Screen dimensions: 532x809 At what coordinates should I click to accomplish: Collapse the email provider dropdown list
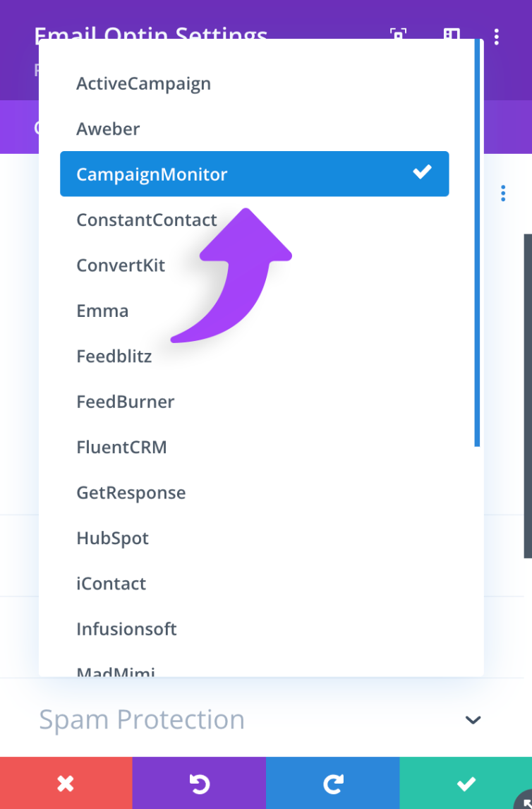pos(254,174)
